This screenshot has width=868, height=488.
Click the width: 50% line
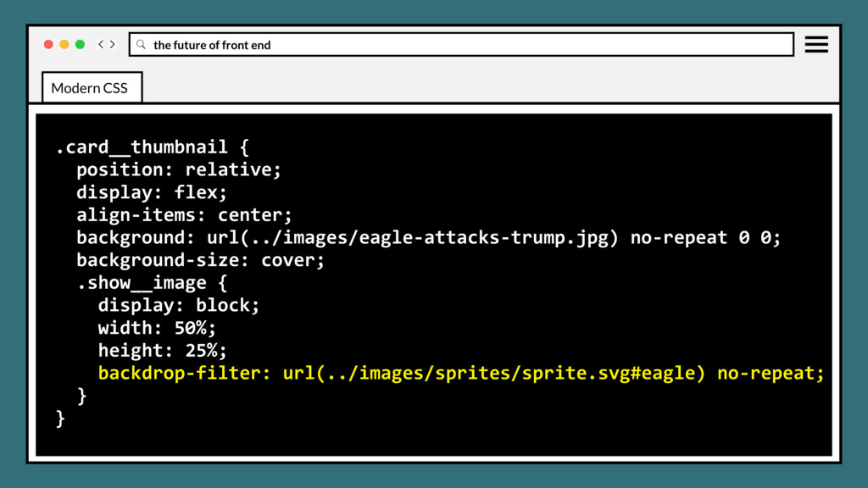tap(157, 328)
